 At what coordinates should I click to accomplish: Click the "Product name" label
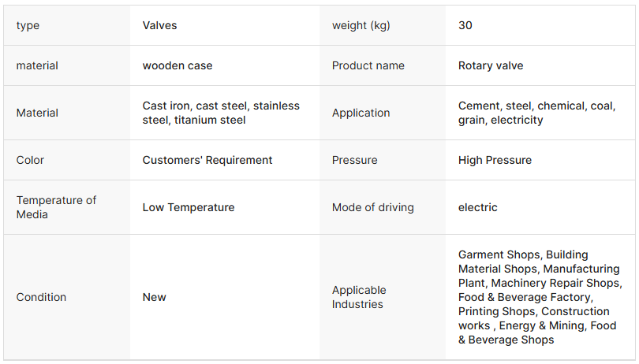(368, 65)
